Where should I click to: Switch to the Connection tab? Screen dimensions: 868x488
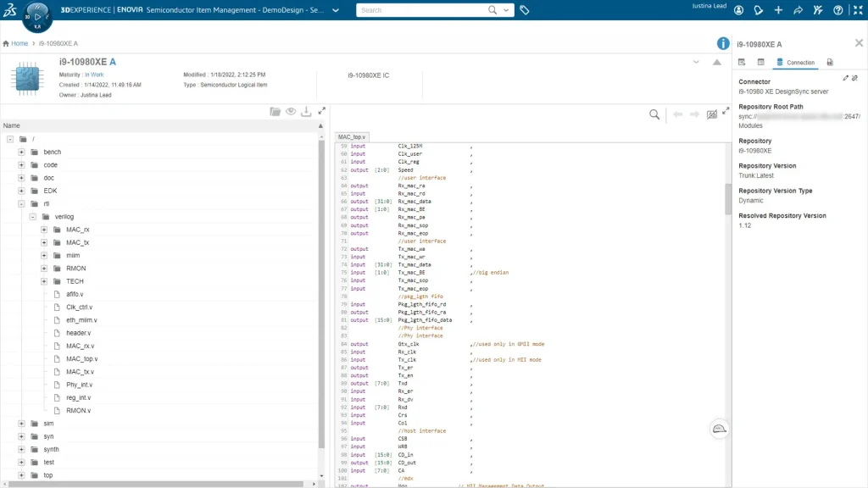[x=795, y=63]
